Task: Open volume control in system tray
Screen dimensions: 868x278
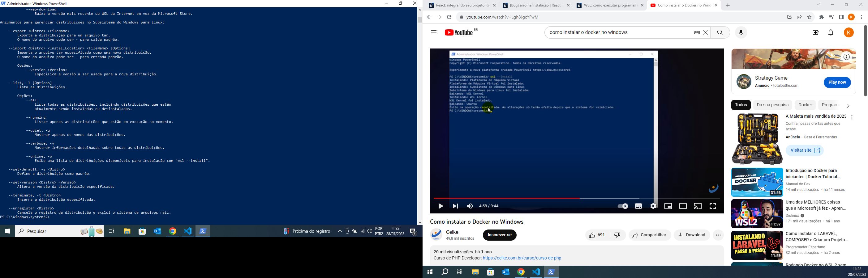Action: [370, 231]
